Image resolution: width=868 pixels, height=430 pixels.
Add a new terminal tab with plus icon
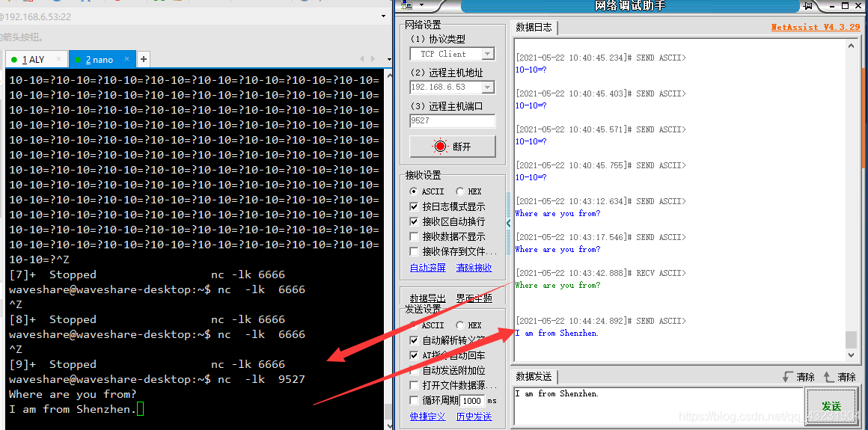pos(143,59)
